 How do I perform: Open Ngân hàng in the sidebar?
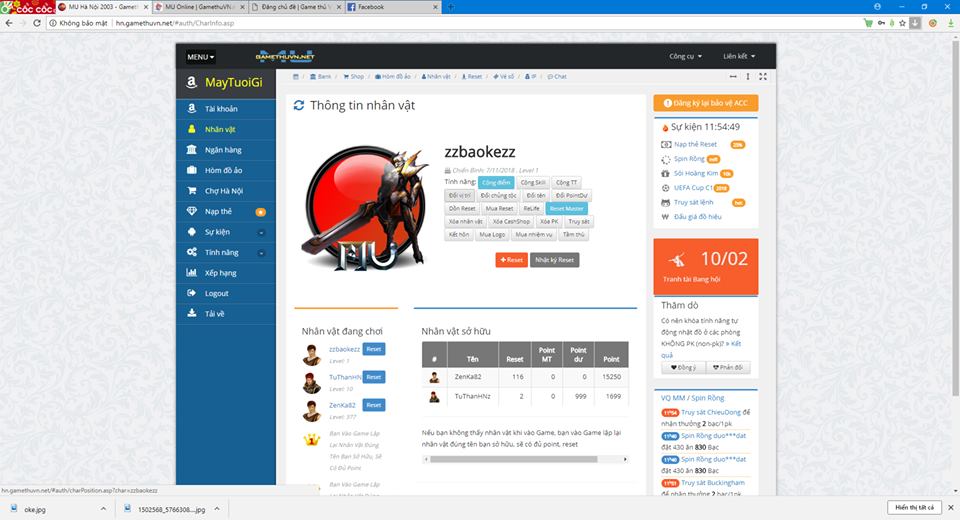click(225, 149)
